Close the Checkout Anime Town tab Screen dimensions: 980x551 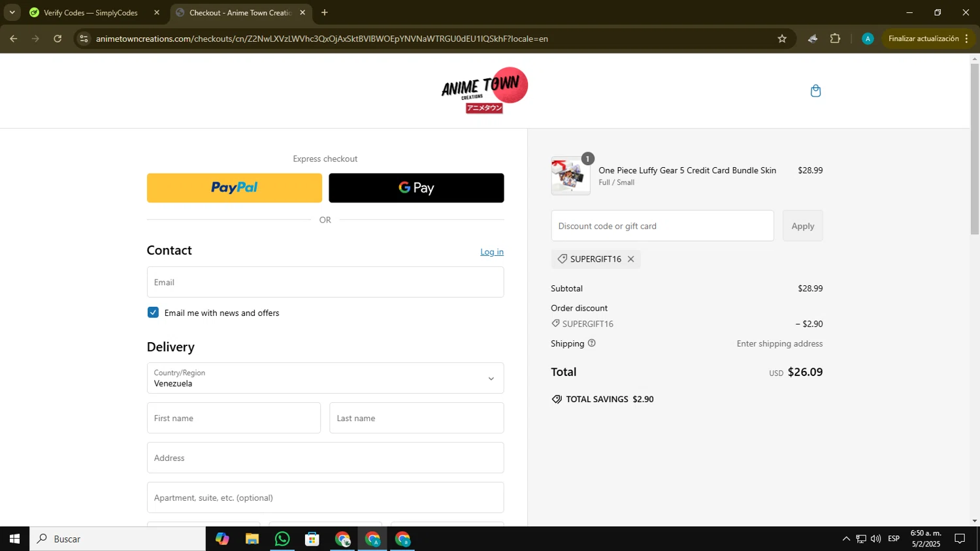pos(302,12)
